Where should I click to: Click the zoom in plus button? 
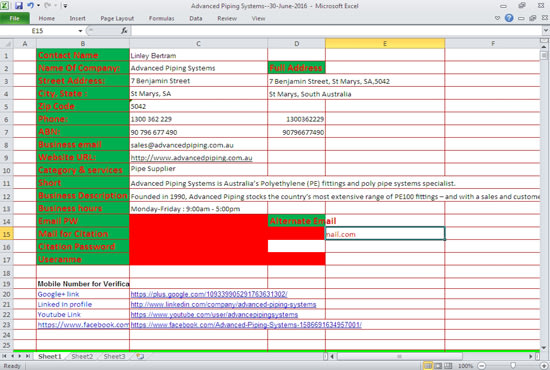coord(544,366)
